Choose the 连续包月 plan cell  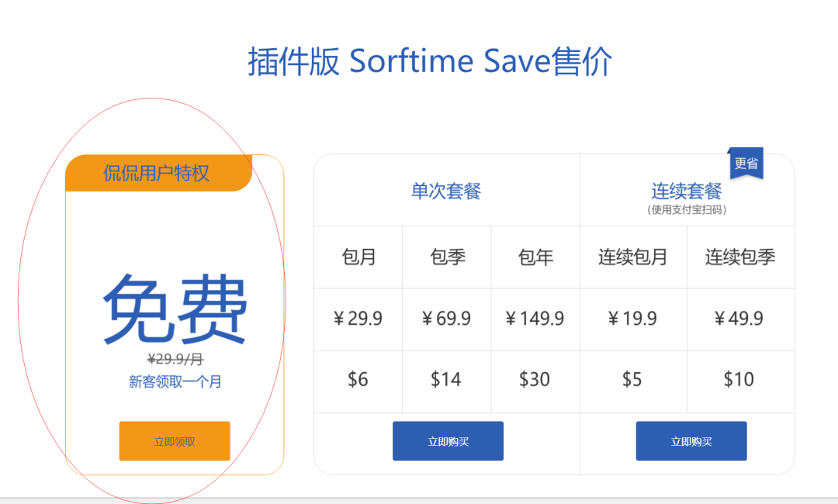(633, 257)
